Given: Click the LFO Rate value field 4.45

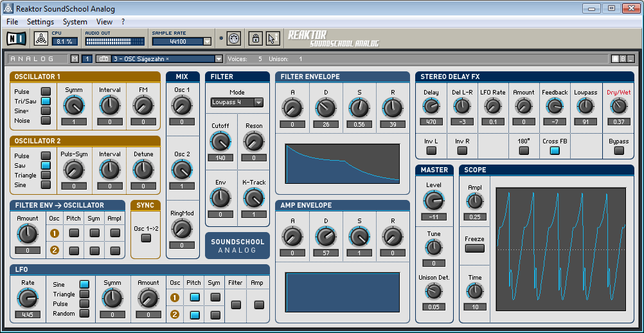Looking at the screenshot, I should [x=28, y=314].
